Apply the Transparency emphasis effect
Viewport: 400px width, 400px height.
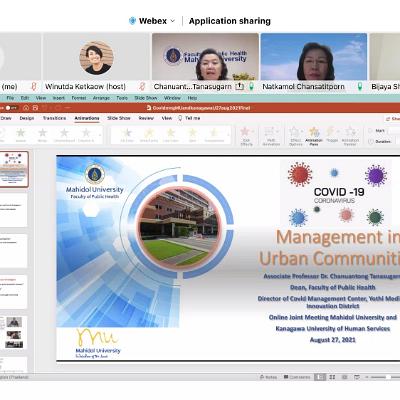pos(214,135)
